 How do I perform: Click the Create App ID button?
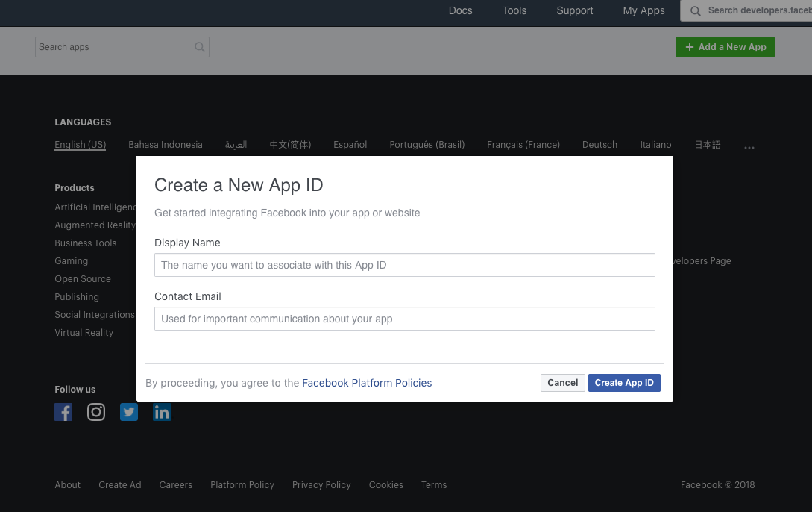624,383
